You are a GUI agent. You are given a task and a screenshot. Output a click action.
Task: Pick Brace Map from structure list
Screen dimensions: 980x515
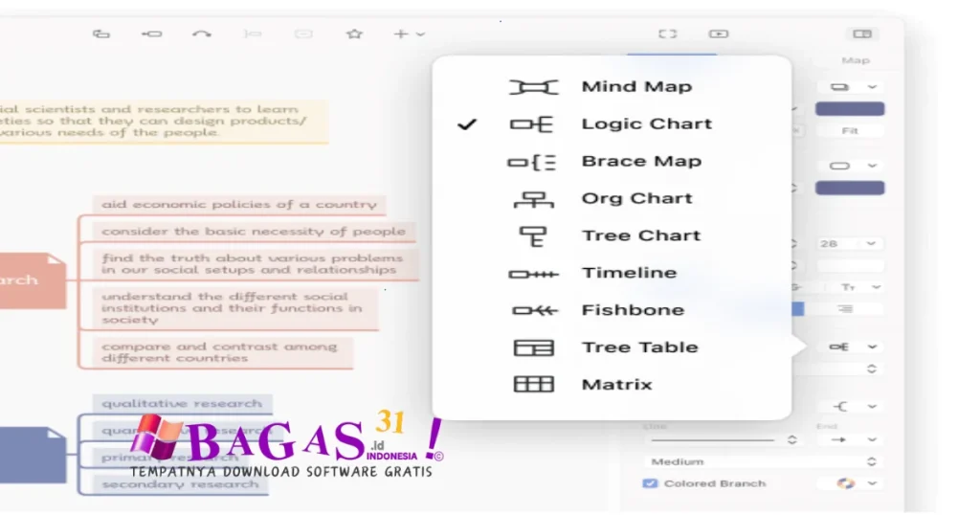coord(612,161)
